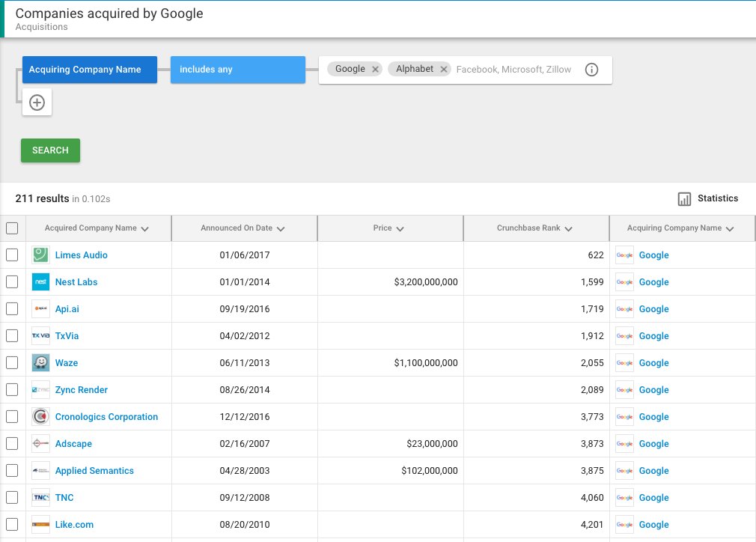This screenshot has width=756, height=542.
Task: Open the filter info icon
Action: (591, 70)
